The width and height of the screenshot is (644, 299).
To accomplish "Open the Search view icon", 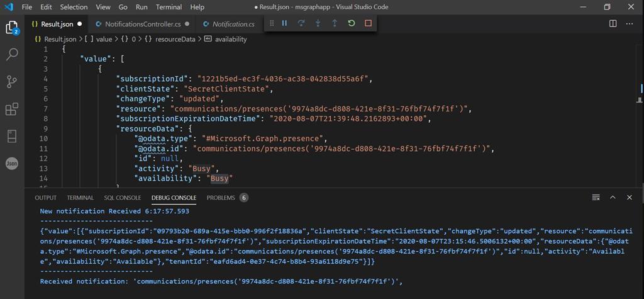I will pos(12,54).
